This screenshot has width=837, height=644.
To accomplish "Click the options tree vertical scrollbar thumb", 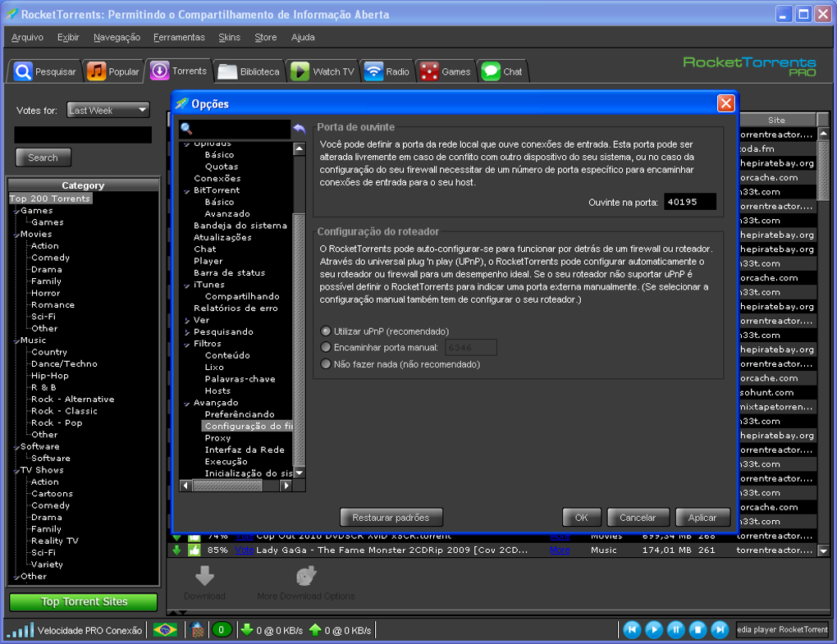I will click(299, 340).
